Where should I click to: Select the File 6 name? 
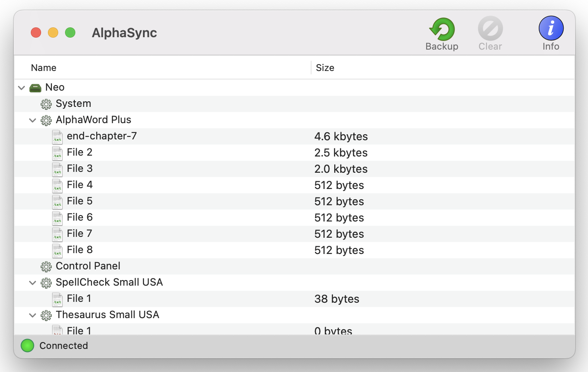pos(80,217)
